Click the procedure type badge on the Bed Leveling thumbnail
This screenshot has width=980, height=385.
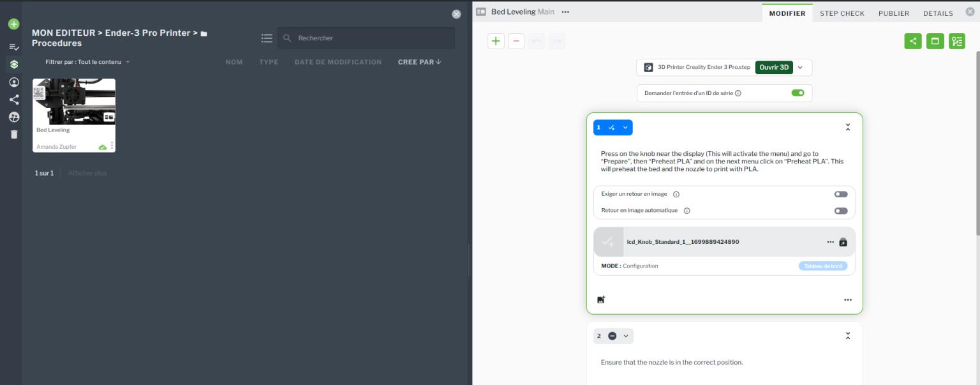(x=109, y=117)
